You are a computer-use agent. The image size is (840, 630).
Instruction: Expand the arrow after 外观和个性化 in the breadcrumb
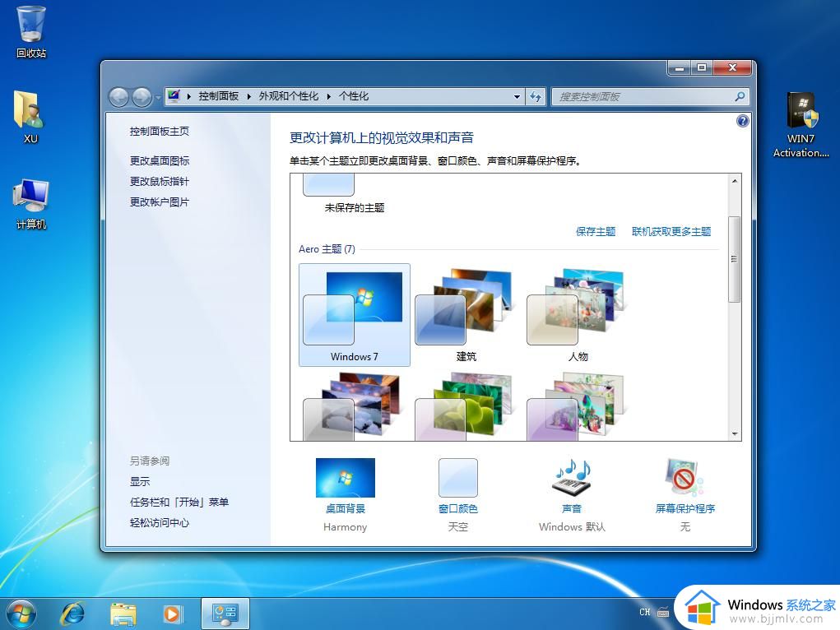(x=329, y=96)
